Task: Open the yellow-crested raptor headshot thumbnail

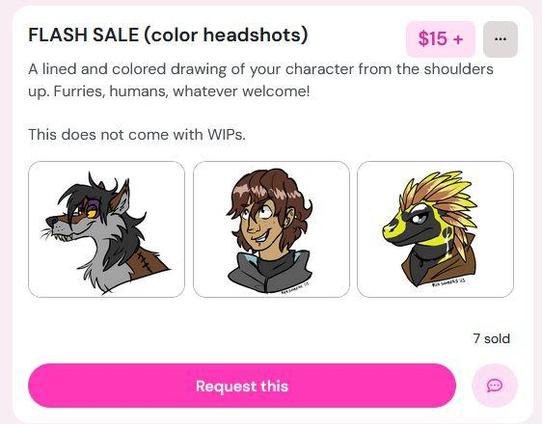Action: coord(435,229)
